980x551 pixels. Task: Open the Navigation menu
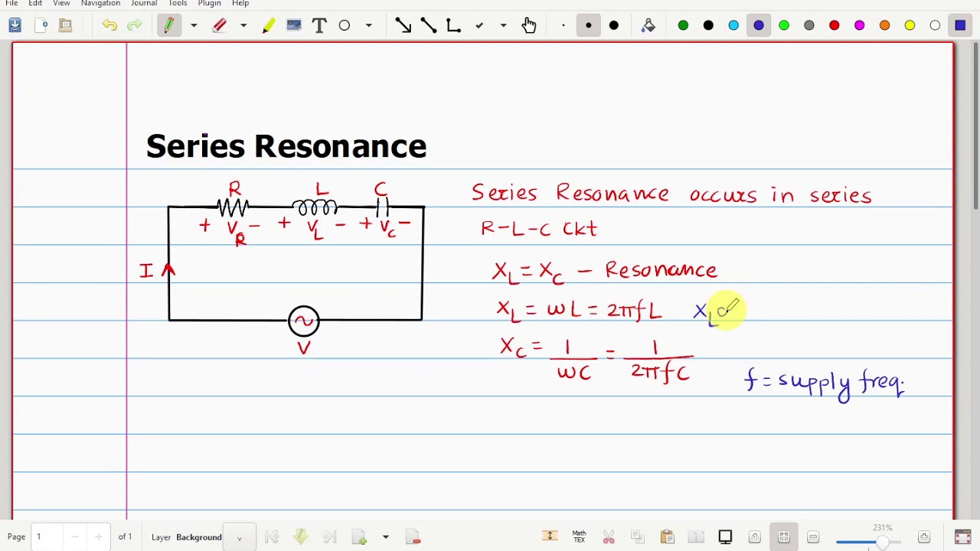[100, 4]
